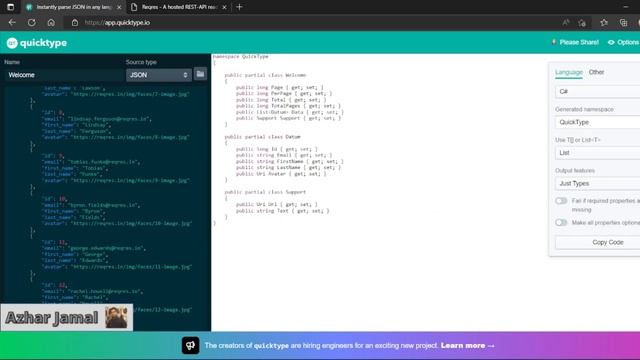Edit the Generated namespace QuickType field

coord(598,122)
